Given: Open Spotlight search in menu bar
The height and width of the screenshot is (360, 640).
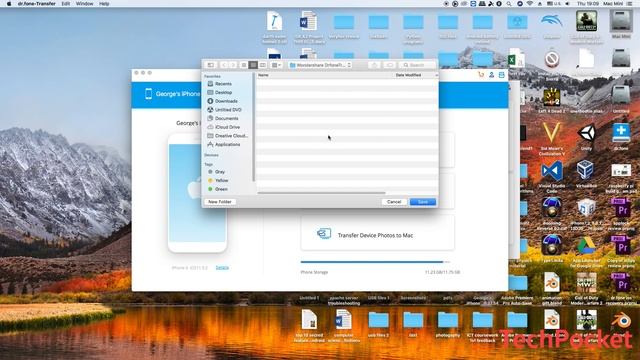Looking at the screenshot, I should click(509, 4).
